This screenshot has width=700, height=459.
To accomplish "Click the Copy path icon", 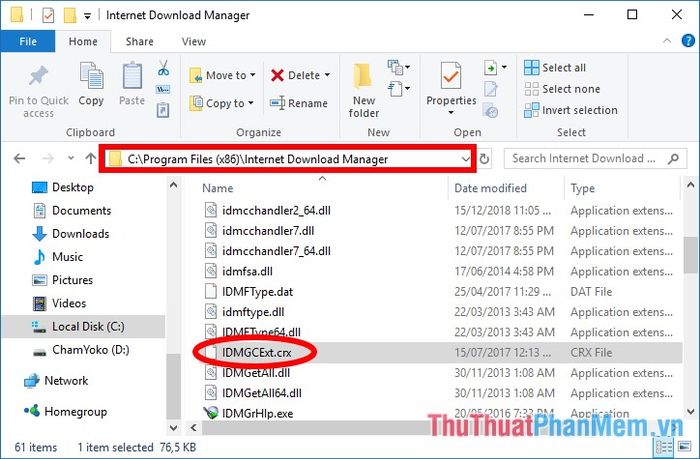I will (163, 89).
